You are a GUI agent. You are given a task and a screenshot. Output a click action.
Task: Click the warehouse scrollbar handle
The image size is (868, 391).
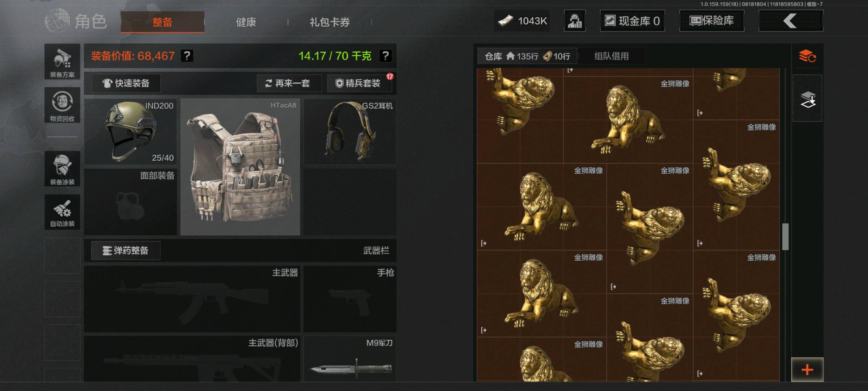(785, 237)
